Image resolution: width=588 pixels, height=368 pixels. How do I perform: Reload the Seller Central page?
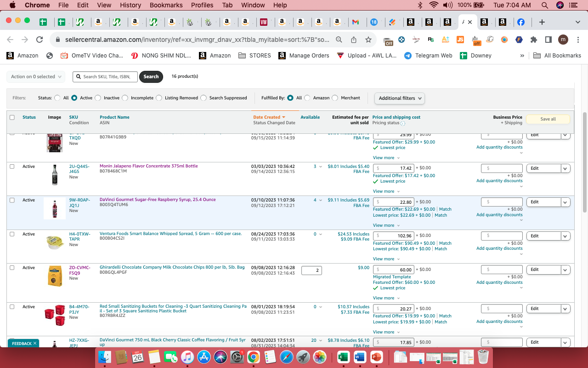pyautogui.click(x=40, y=40)
